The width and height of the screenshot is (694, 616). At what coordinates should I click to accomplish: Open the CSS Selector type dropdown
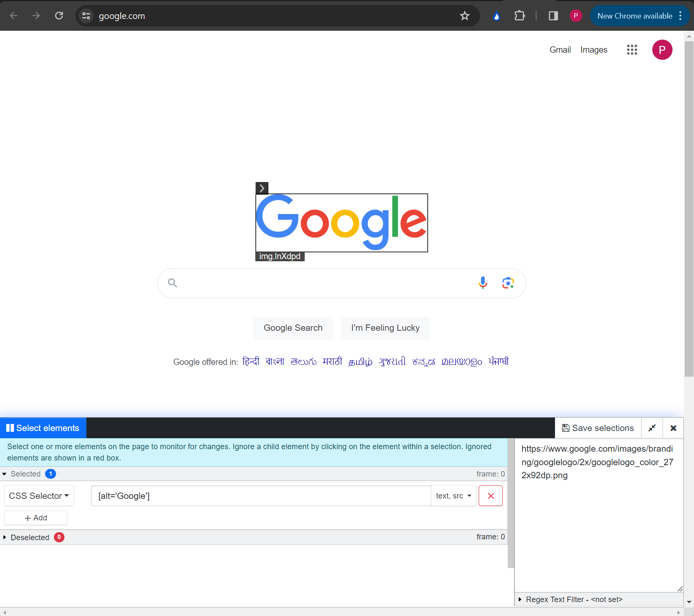pyautogui.click(x=39, y=496)
